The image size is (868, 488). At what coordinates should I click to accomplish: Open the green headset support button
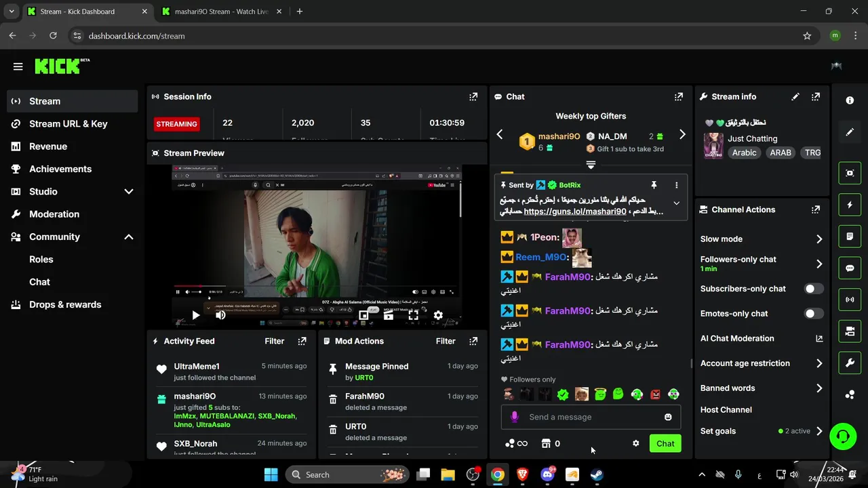click(843, 436)
